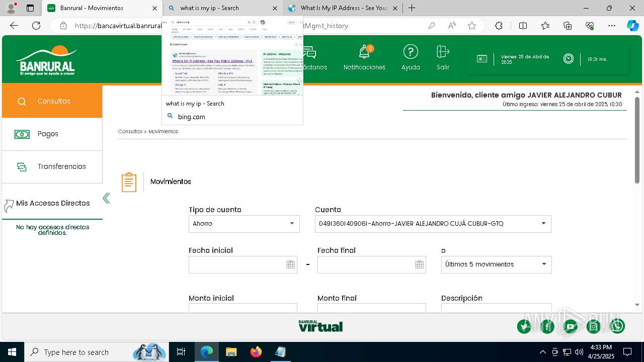Open the Action Center notifications icon

tap(627, 352)
